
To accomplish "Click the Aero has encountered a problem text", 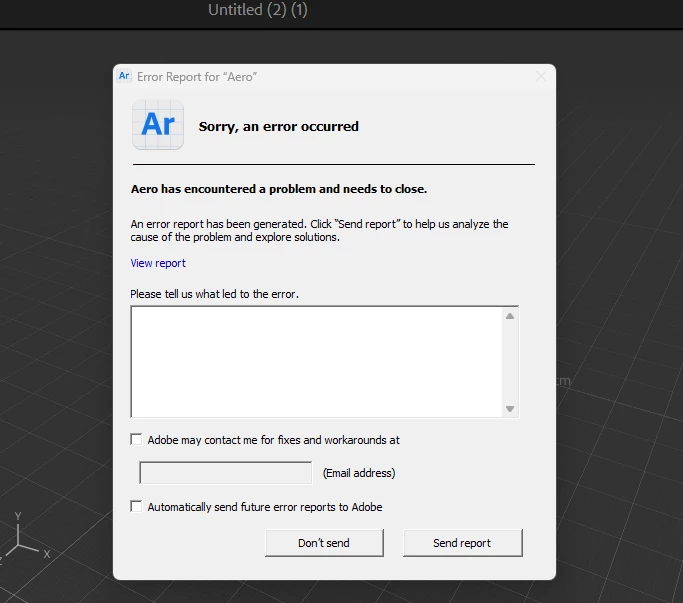I will [279, 189].
